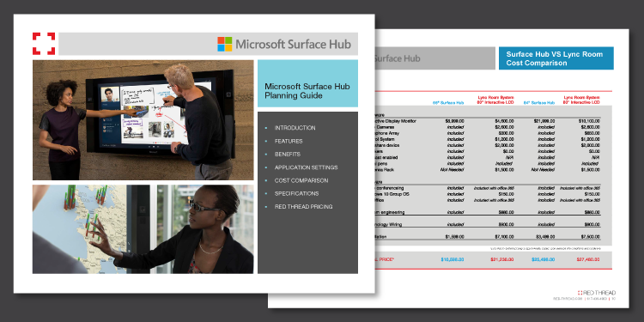This screenshot has width=644, height=322.
Task: Click the Cameras row label
Action: pyautogui.click(x=385, y=127)
